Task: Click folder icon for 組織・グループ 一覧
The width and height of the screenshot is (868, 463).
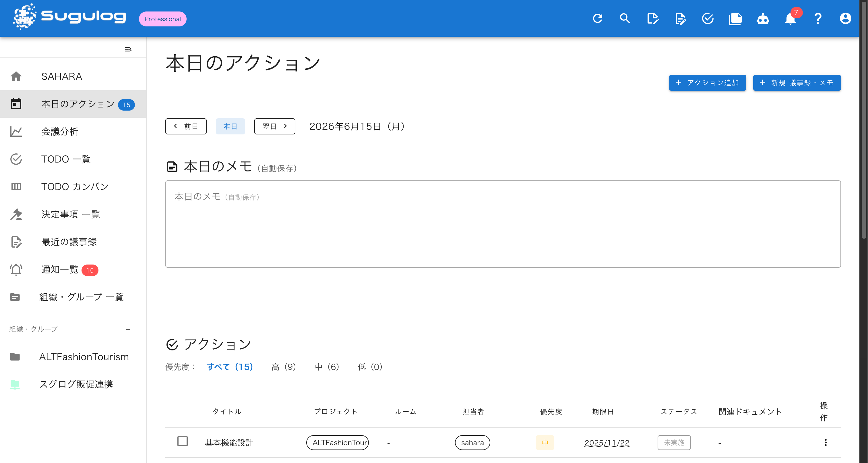Action: [x=15, y=297]
